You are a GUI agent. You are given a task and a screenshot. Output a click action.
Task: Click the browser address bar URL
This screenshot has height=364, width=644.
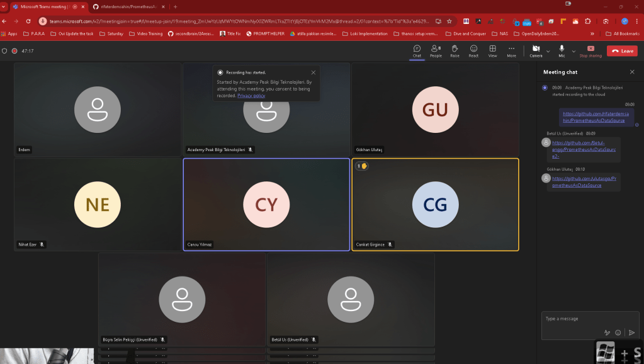[x=239, y=21]
